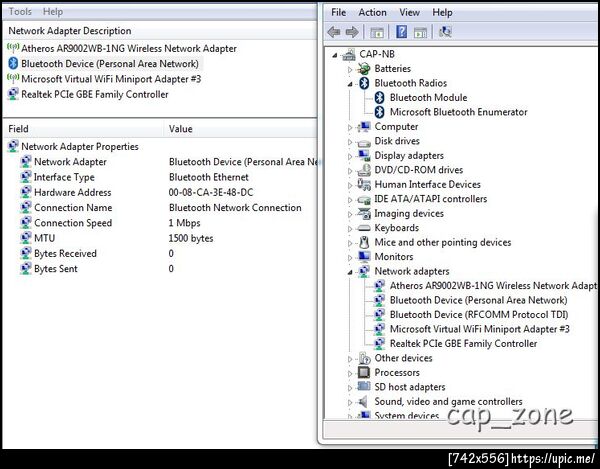Click the 1 Mbps connection speed value
Screen dimensions: 600x469
click(184, 223)
